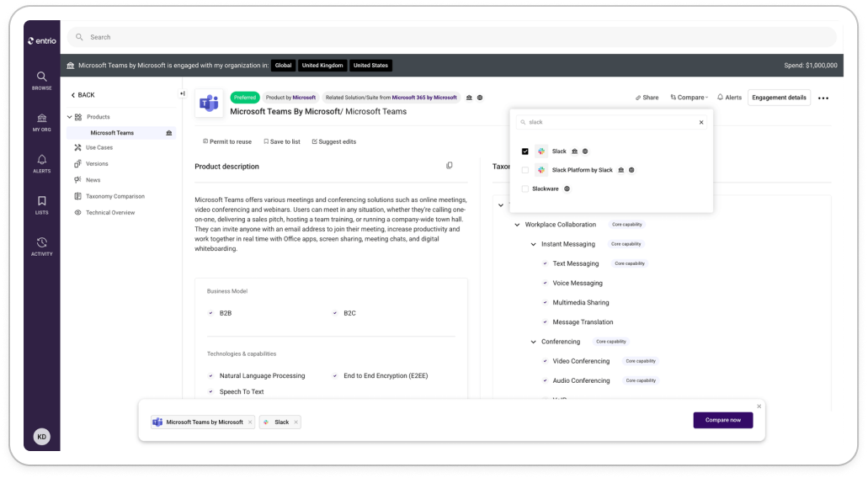Open Technical Overview in the navigation
This screenshot has height=478, width=868.
coord(109,213)
